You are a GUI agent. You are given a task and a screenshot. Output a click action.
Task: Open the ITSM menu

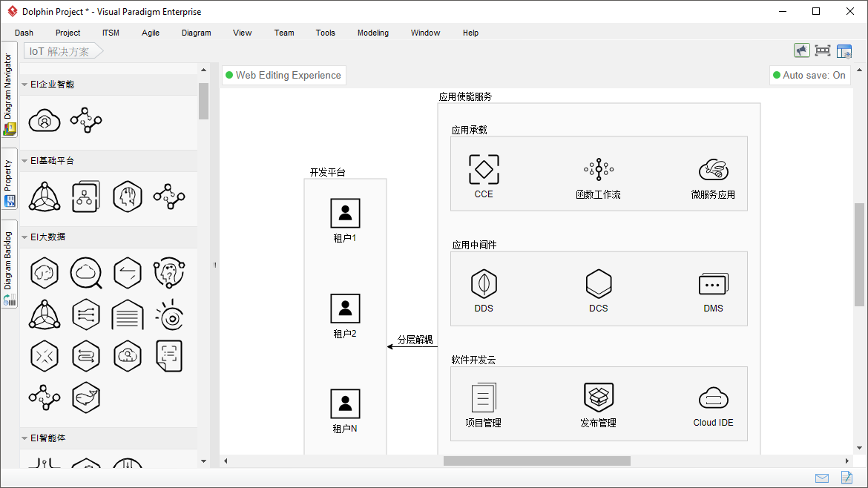(x=111, y=33)
